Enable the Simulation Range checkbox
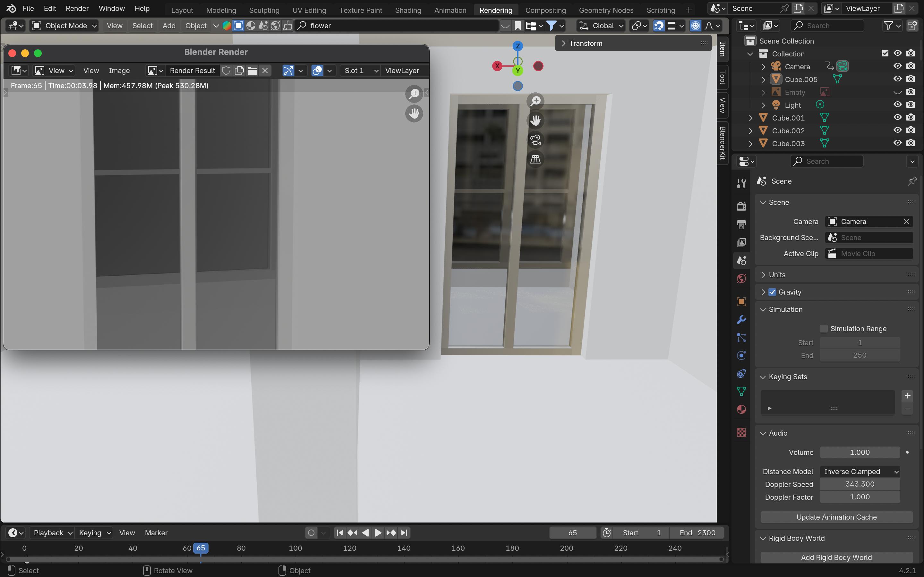Viewport: 924px width, 577px height. (824, 328)
